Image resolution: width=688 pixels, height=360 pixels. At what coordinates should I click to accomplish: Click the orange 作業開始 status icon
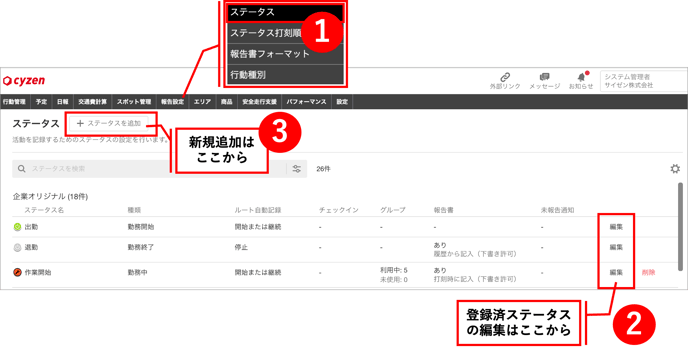17,273
